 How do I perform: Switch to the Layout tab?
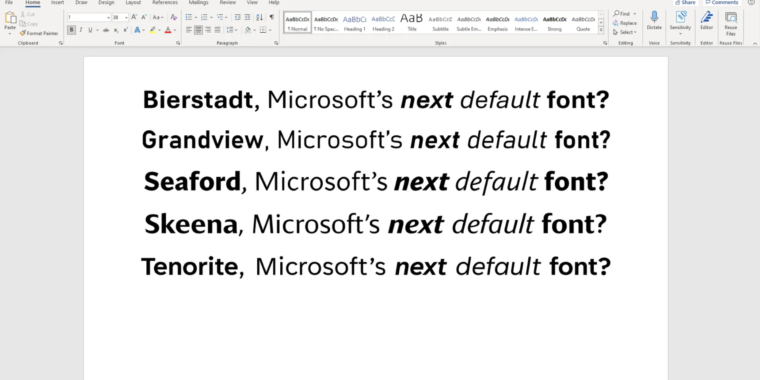pyautogui.click(x=133, y=2)
